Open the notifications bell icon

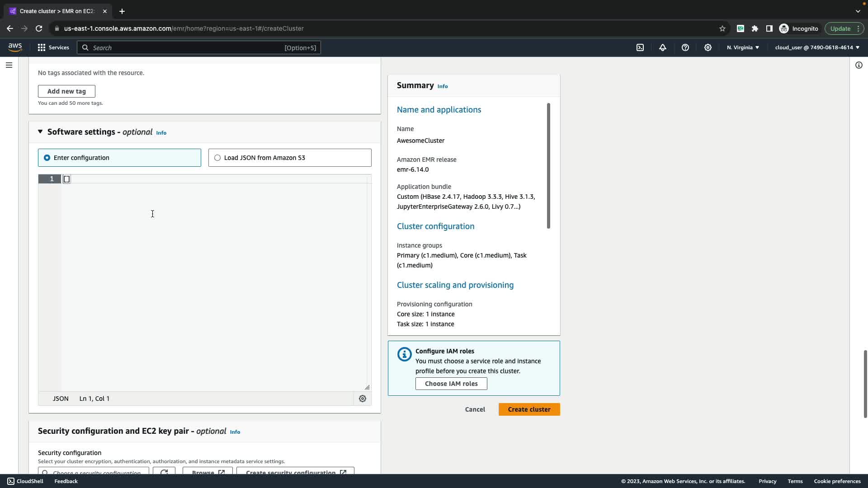coord(663,47)
